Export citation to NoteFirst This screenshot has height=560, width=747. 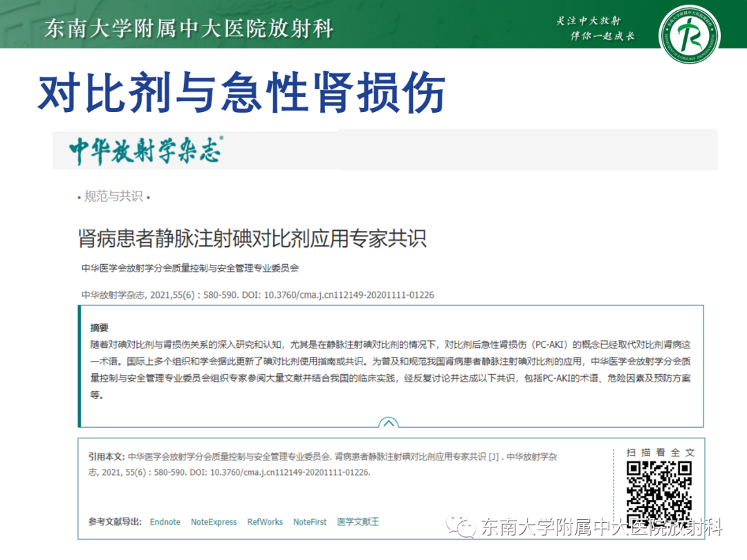click(x=310, y=522)
